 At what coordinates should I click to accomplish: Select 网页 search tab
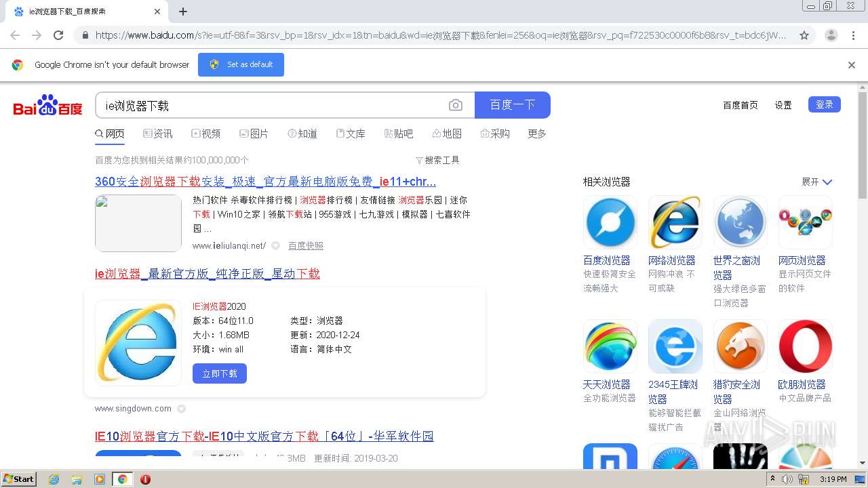pos(110,134)
